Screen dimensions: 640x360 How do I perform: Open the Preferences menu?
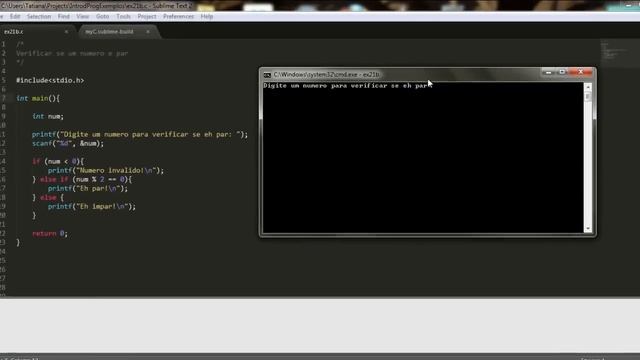[x=178, y=17]
